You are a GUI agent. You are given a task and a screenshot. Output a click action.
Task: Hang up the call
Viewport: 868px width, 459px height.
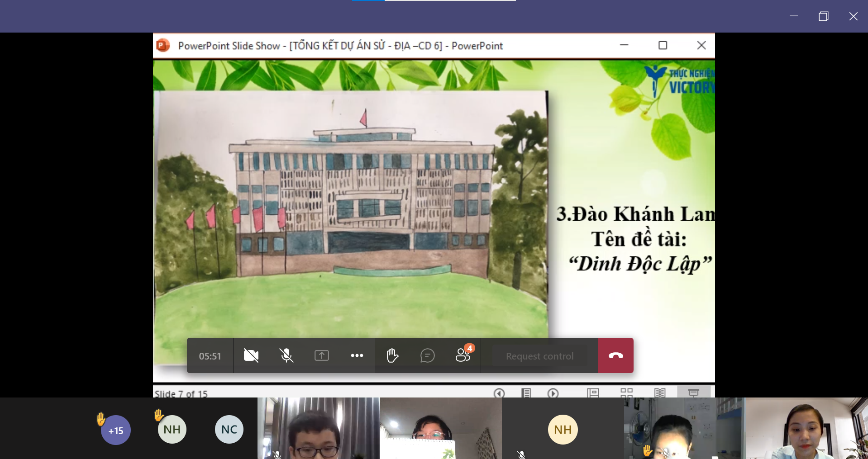[x=615, y=355]
